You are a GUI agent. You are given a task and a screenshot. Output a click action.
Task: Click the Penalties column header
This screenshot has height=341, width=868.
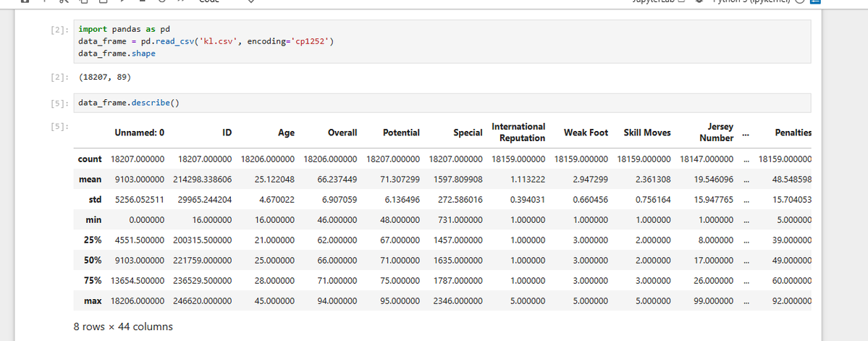click(x=793, y=133)
